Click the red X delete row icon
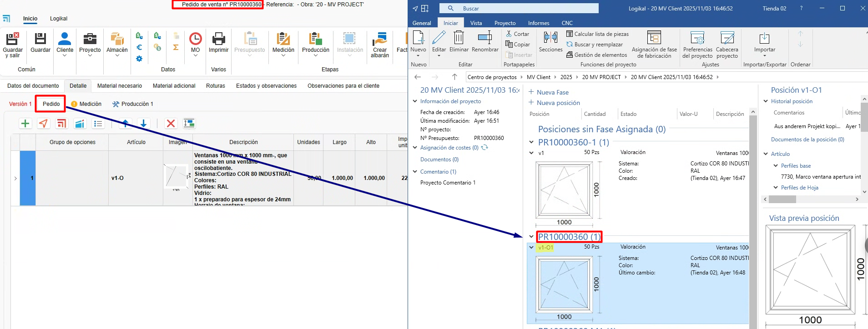868x329 pixels. (171, 124)
